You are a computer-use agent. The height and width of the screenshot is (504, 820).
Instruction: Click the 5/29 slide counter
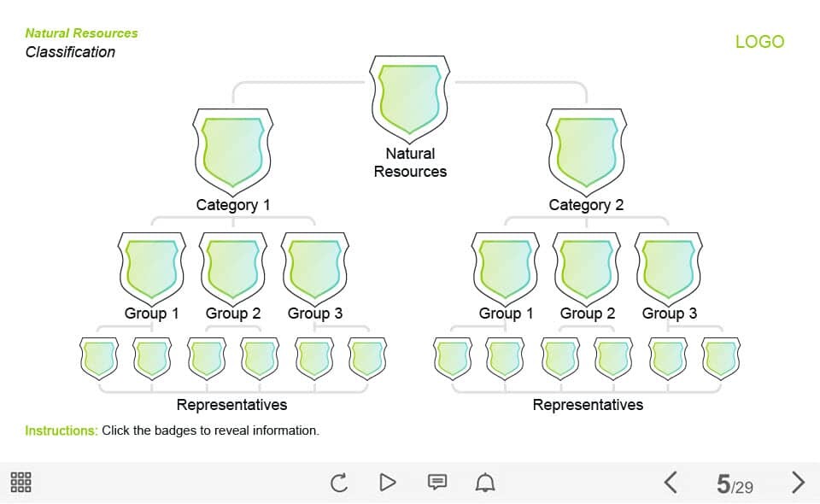(735, 483)
